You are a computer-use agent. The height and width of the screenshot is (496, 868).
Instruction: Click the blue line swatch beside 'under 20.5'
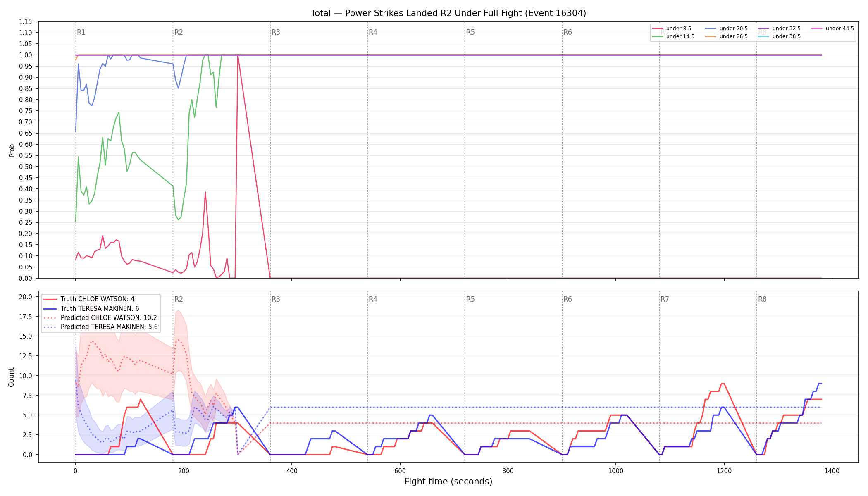[x=711, y=29]
